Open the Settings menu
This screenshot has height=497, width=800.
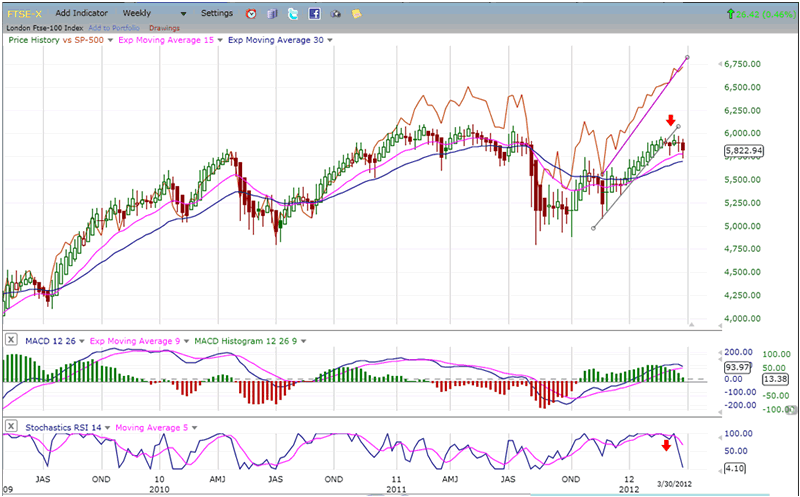tap(216, 14)
